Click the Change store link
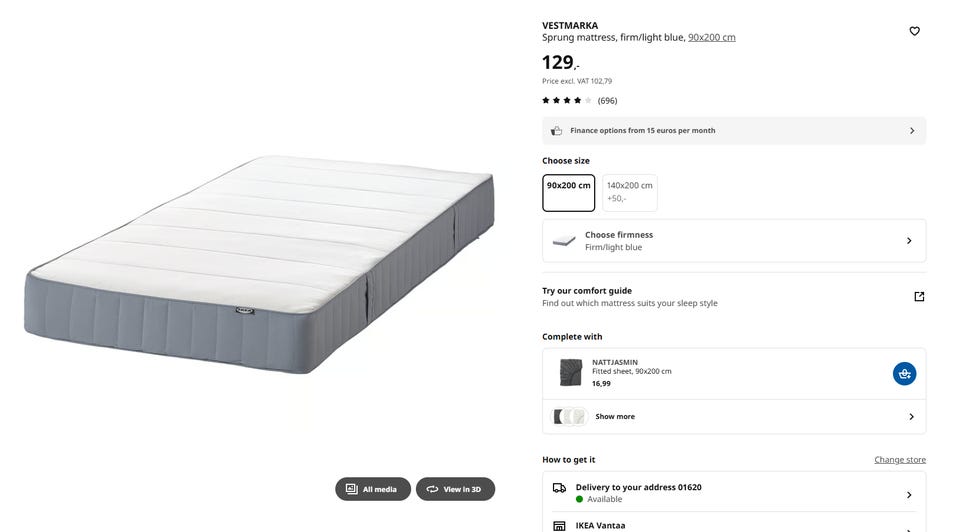This screenshot has width=960, height=532. pos(899,460)
